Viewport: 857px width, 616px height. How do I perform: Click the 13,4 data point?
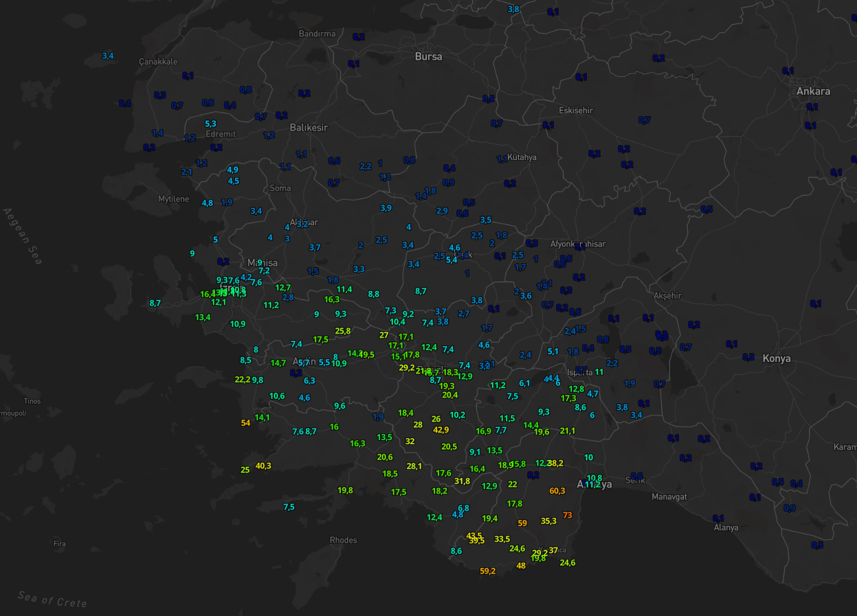pyautogui.click(x=203, y=317)
